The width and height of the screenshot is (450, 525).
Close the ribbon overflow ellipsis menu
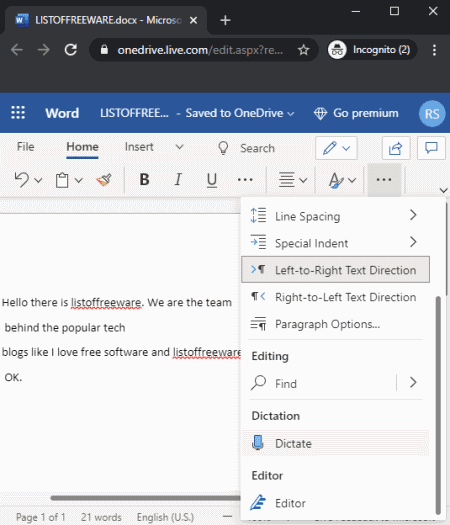click(384, 180)
